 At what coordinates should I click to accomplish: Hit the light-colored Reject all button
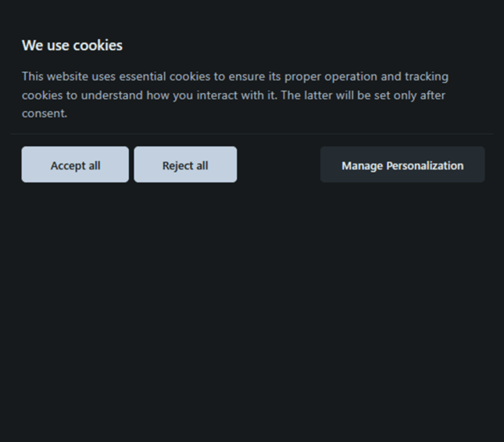click(185, 165)
